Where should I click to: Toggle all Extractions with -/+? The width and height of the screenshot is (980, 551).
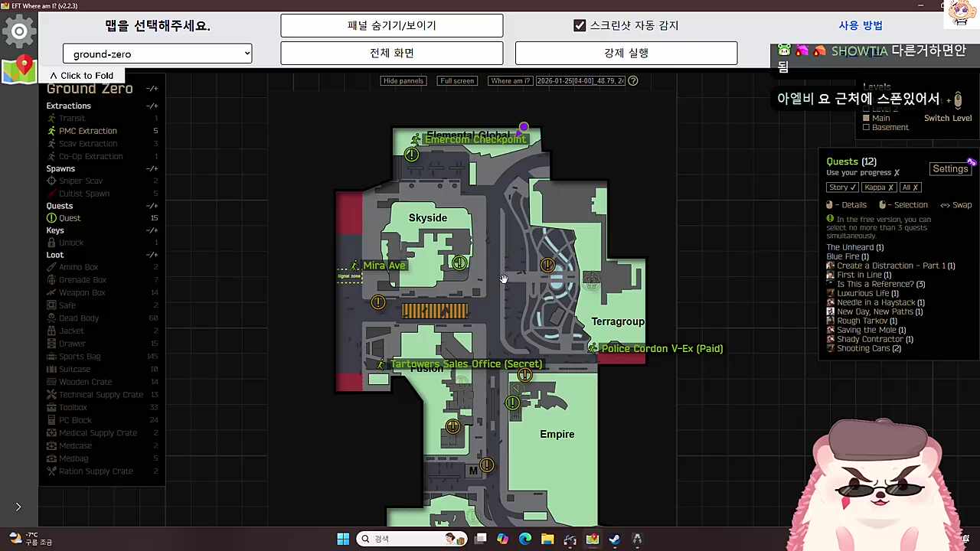[152, 106]
